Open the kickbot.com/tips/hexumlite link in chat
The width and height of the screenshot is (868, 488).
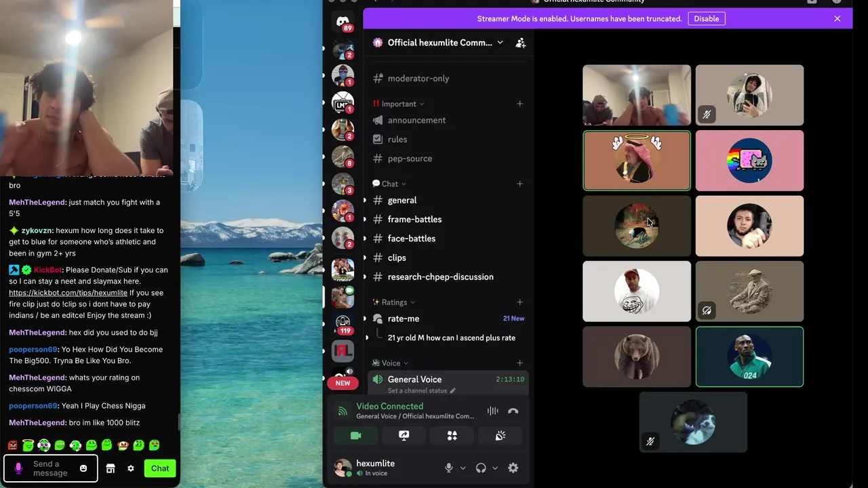coord(68,293)
